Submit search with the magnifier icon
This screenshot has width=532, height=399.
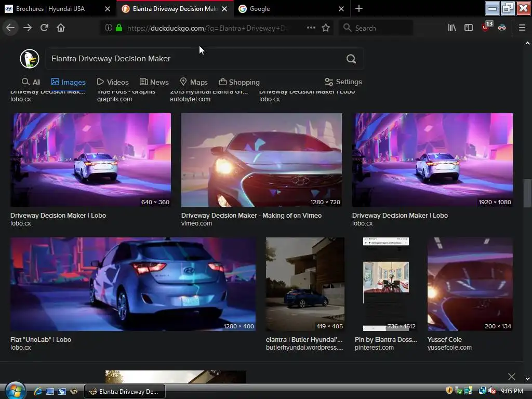point(351,59)
